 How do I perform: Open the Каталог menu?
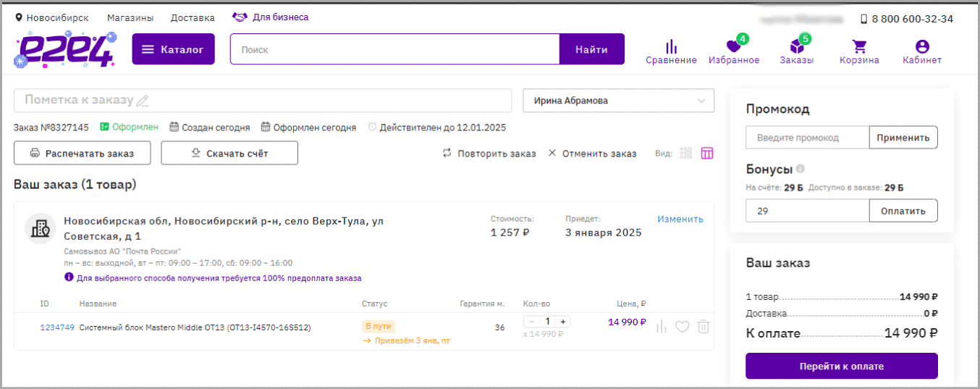point(173,49)
